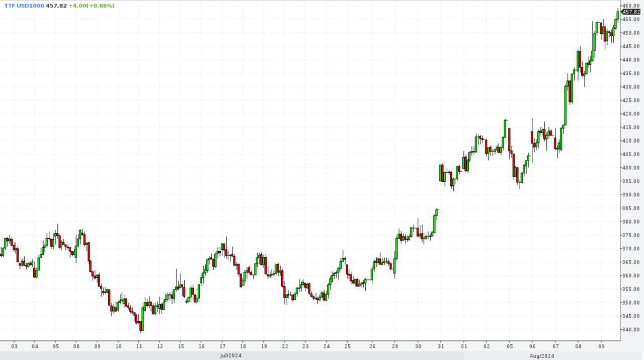Click the 400.00 price axis label
The height and width of the screenshot is (360, 644).
[632, 168]
